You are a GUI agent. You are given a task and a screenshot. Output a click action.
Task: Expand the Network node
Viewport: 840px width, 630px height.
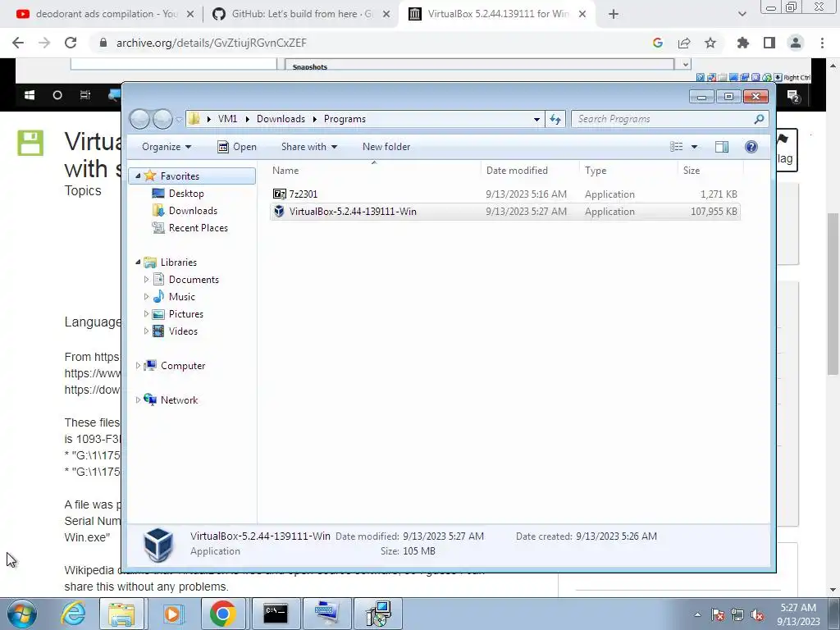click(x=138, y=400)
